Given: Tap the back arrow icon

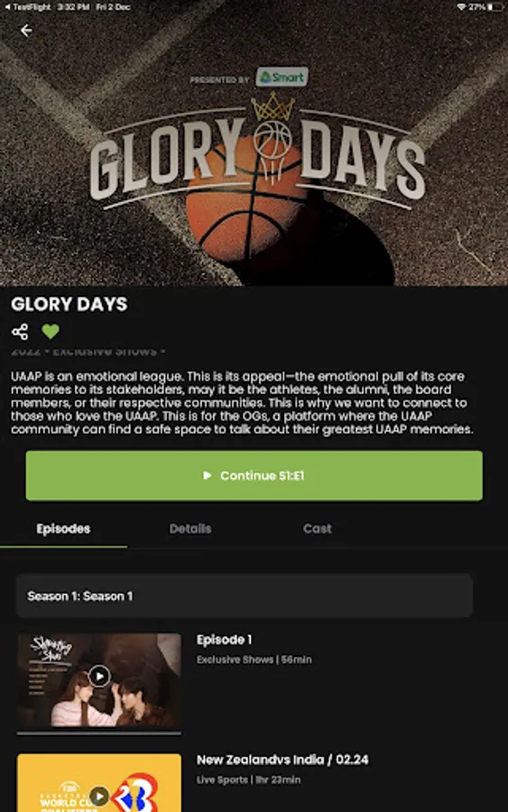Looking at the screenshot, I should 26,31.
